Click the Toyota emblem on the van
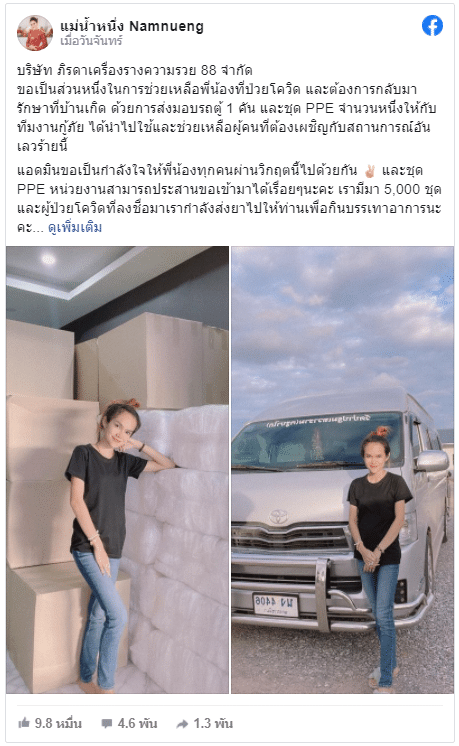459x746 pixels. pos(278,517)
